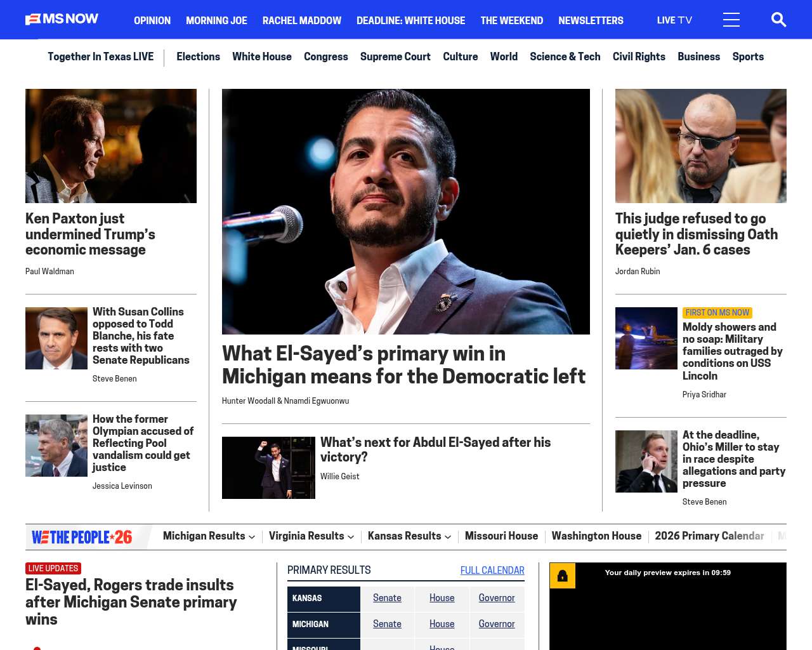Viewport: 812px width, 650px height.
Task: Read judge dismissing Oath Keepers cases headline
Action: pyautogui.click(x=697, y=234)
